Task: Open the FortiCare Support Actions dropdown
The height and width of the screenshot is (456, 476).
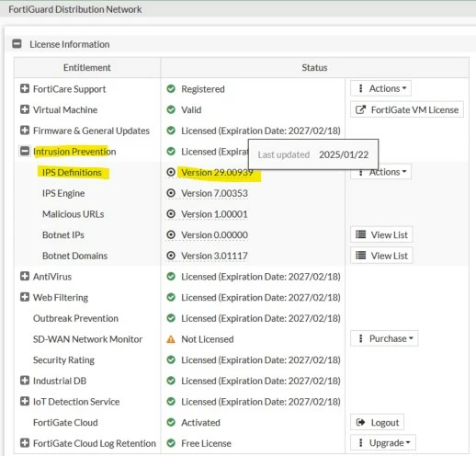Action: [x=380, y=88]
